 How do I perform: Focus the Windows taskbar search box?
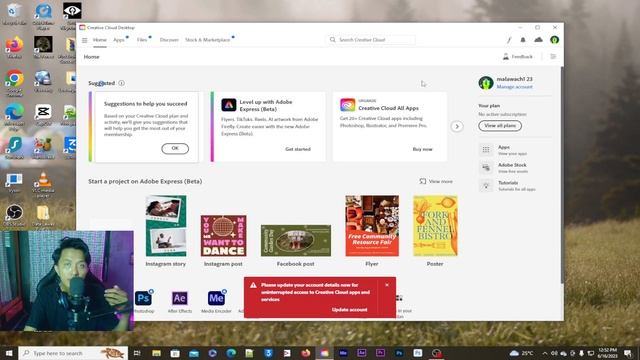click(x=73, y=353)
